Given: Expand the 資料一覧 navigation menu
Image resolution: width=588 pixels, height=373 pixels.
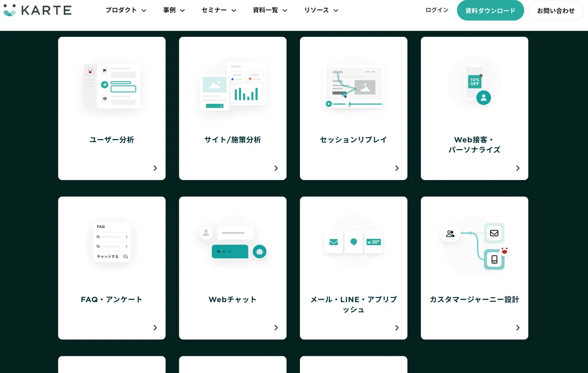Looking at the screenshot, I should click(x=270, y=10).
